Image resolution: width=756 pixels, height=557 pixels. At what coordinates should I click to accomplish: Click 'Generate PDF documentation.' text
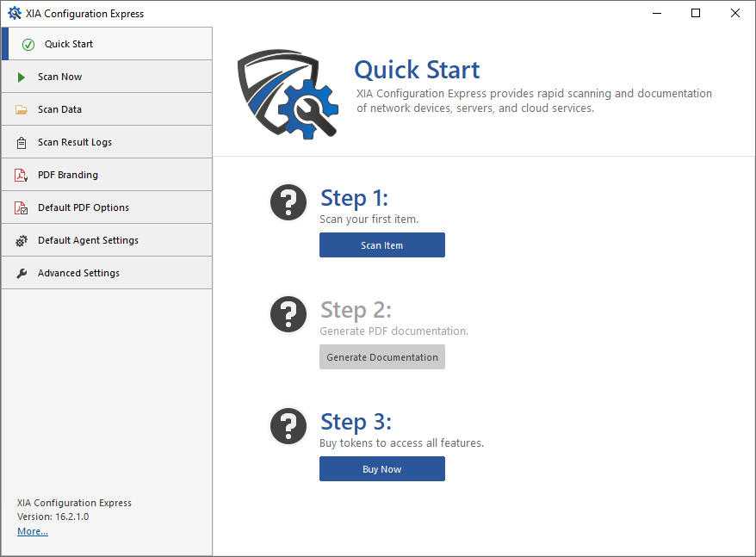tap(393, 331)
